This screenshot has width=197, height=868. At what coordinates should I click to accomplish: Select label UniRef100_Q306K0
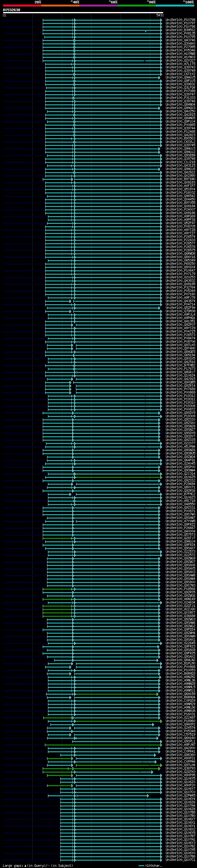(x=180, y=43)
